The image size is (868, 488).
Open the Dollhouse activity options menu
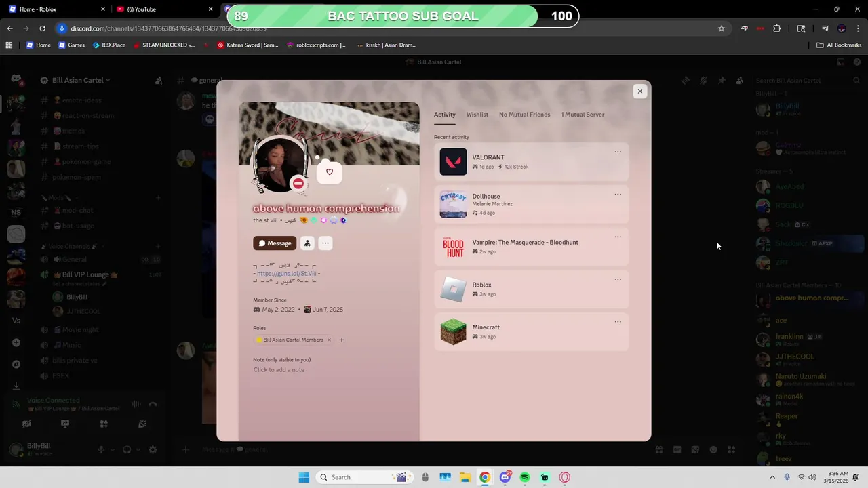click(618, 195)
